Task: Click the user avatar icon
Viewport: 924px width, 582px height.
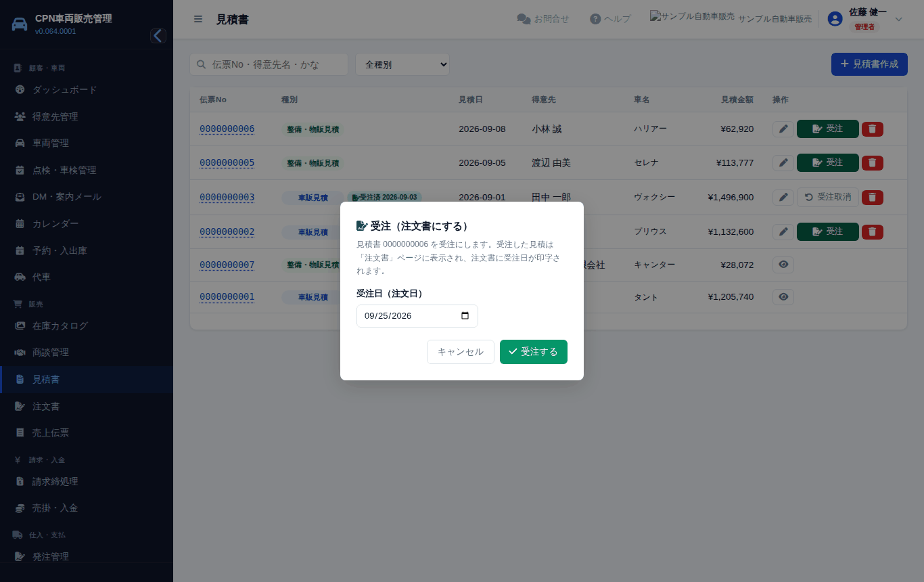Action: click(x=835, y=19)
